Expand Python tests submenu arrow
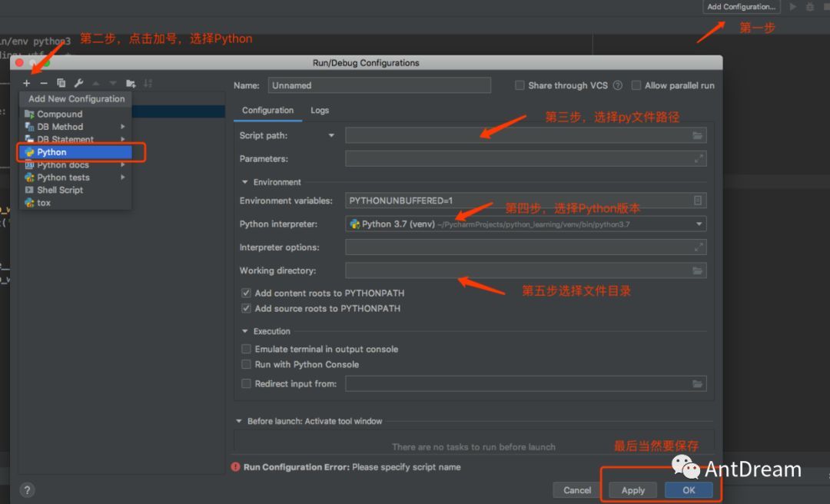The image size is (830, 504). pos(123,177)
